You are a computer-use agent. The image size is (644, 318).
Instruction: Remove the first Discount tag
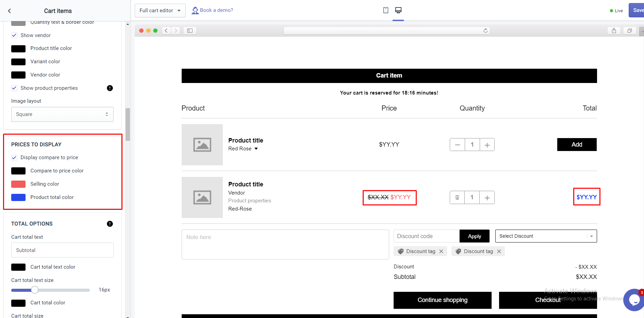tap(441, 251)
